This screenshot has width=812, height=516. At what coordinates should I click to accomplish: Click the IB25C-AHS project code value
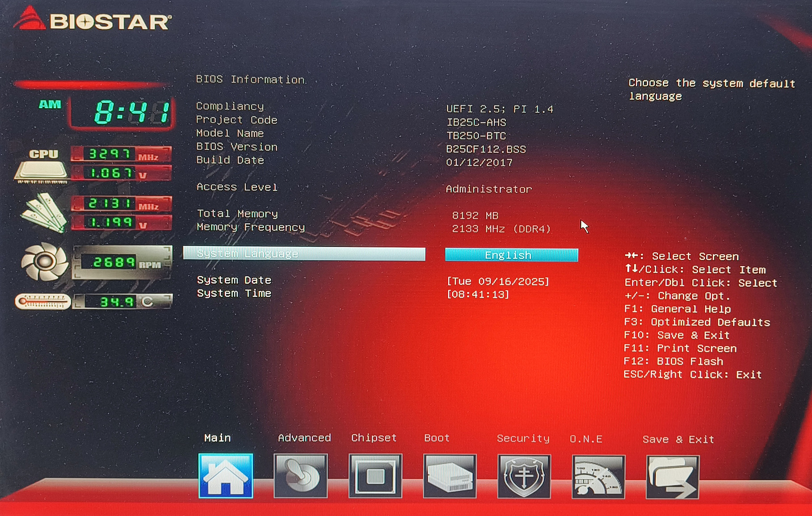click(476, 123)
